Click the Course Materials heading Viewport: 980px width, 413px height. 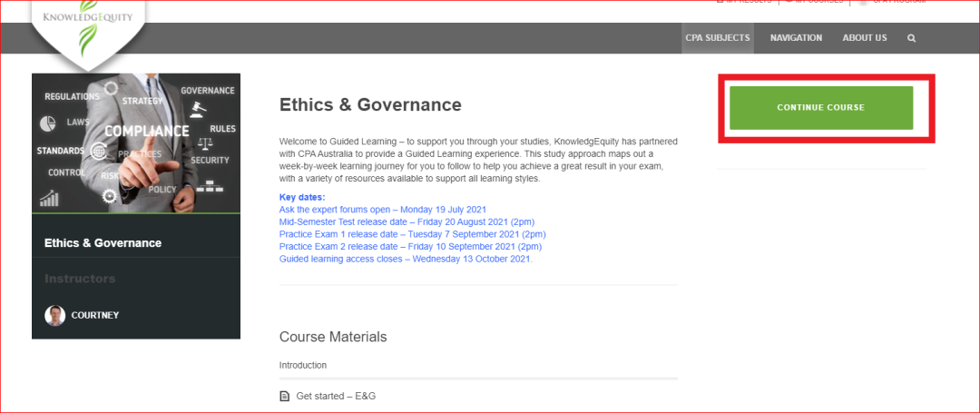(333, 337)
